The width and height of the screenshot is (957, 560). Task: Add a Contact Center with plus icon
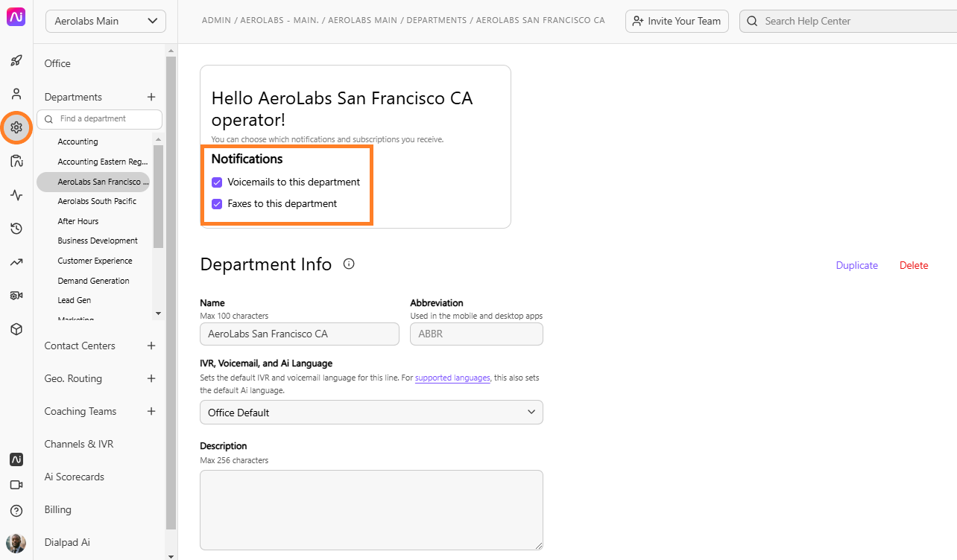151,346
